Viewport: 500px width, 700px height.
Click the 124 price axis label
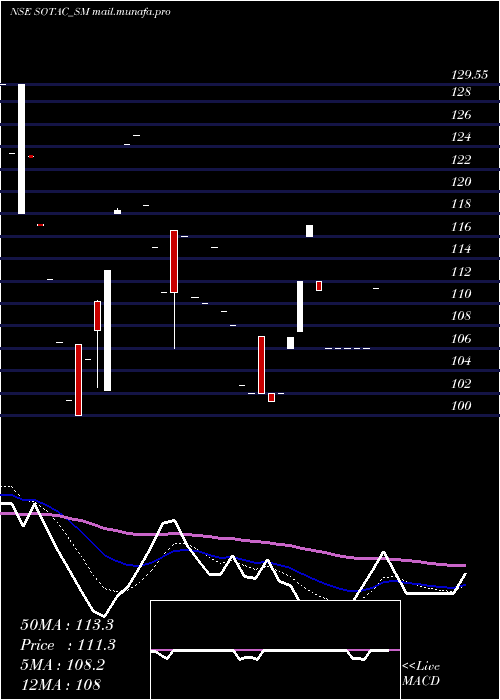point(461,137)
